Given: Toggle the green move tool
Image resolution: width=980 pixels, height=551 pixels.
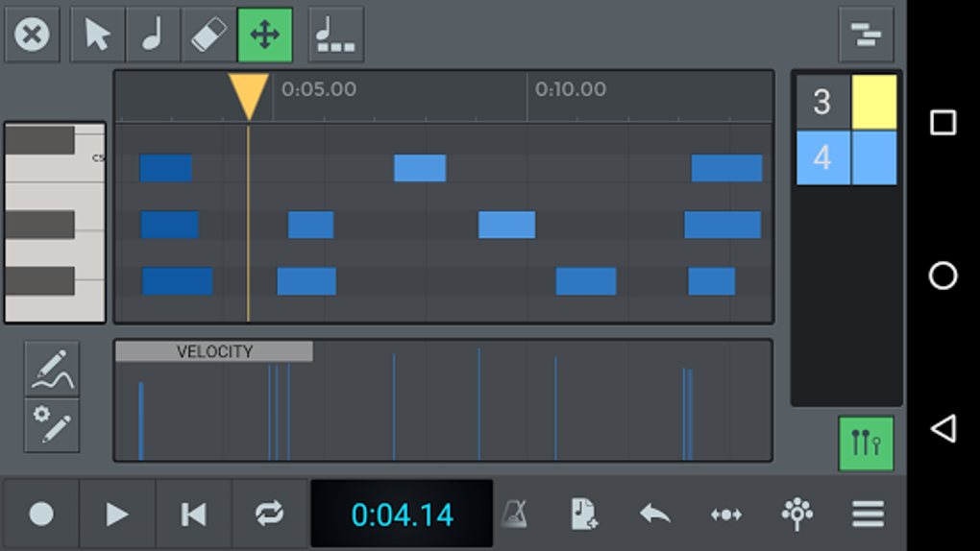Looking at the screenshot, I should pyautogui.click(x=264, y=36).
